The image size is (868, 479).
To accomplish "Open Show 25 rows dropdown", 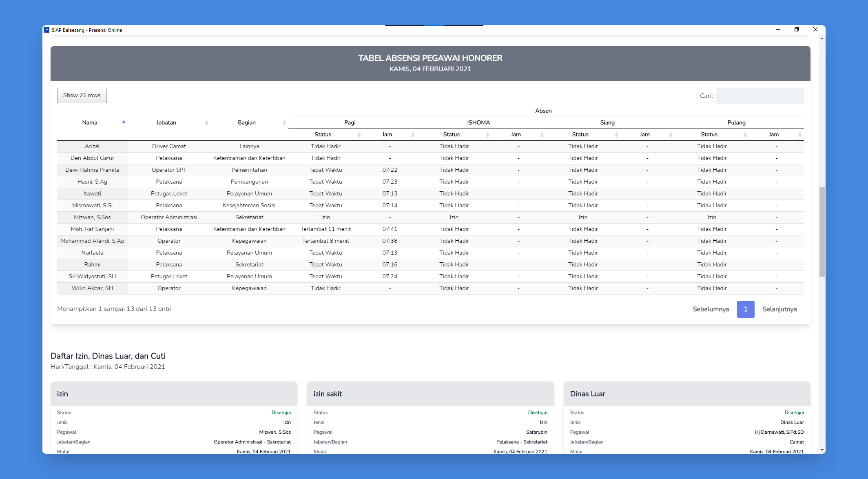I will (x=82, y=95).
